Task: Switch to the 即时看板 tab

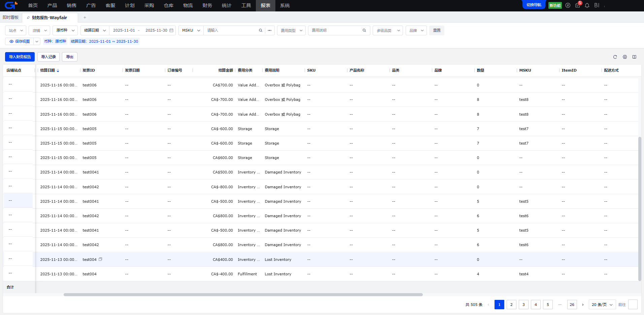Action: tap(11, 17)
